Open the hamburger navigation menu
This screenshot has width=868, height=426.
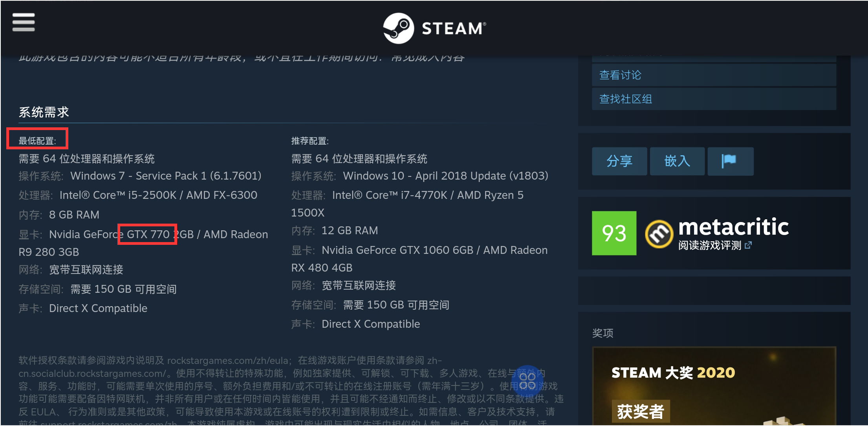(24, 22)
